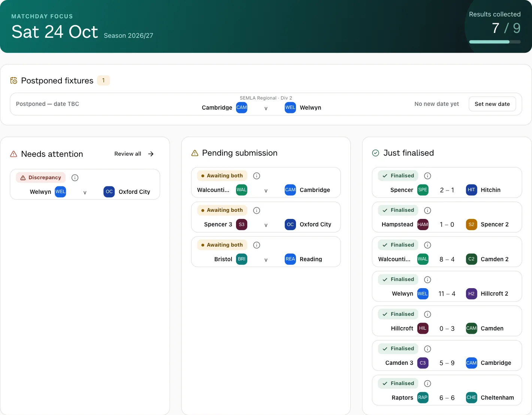Click 'No new date yet' text
This screenshot has height=415, width=532.
(x=436, y=104)
